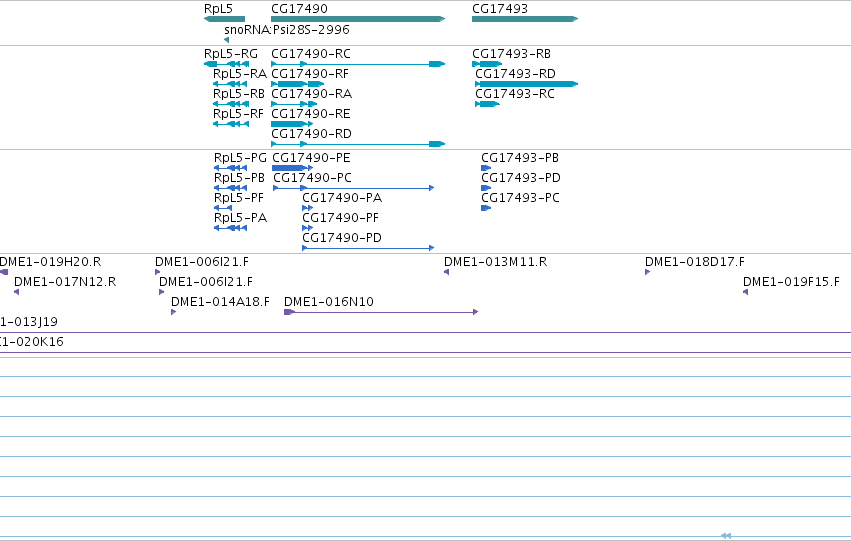Select the CG17493-RD transcript label
The width and height of the screenshot is (851, 541).
pos(516,74)
